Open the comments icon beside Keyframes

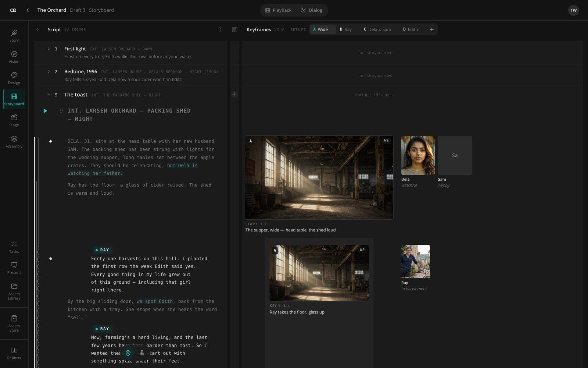coord(234,29)
